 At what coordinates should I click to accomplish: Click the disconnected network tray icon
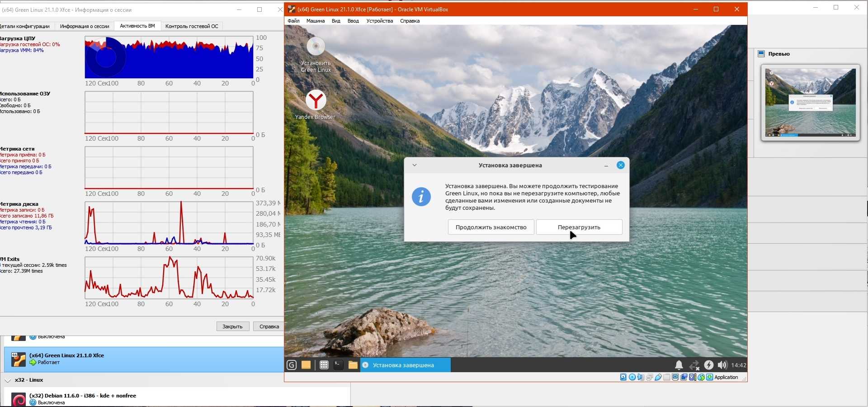pos(694,365)
